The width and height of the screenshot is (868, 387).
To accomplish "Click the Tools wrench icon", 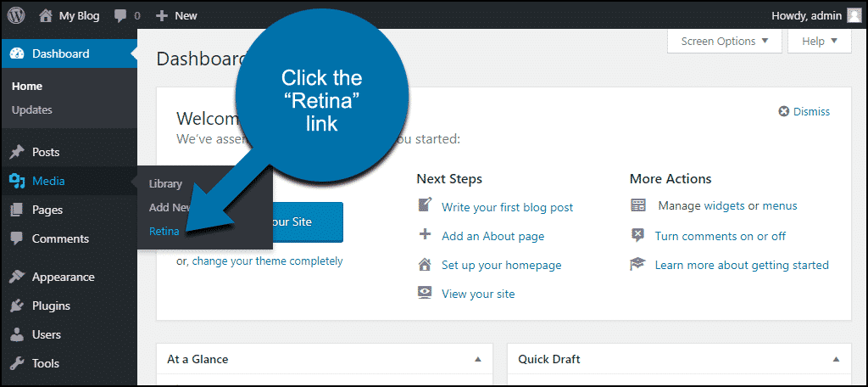I will [17, 363].
